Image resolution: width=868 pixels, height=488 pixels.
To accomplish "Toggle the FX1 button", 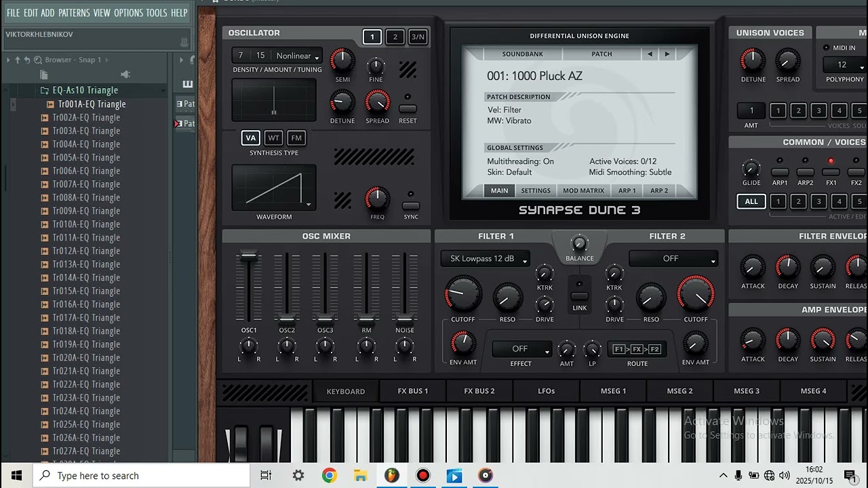I will 831,172.
